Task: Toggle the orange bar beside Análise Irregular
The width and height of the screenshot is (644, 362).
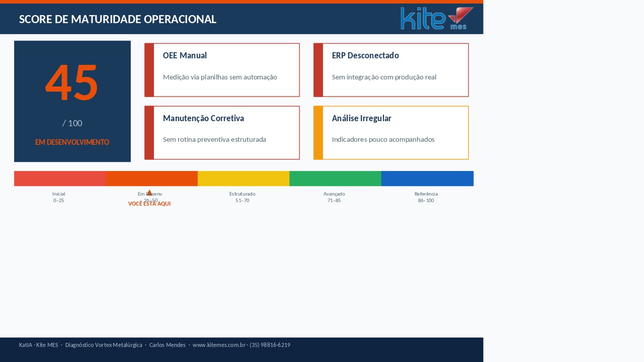Action: 317,132
